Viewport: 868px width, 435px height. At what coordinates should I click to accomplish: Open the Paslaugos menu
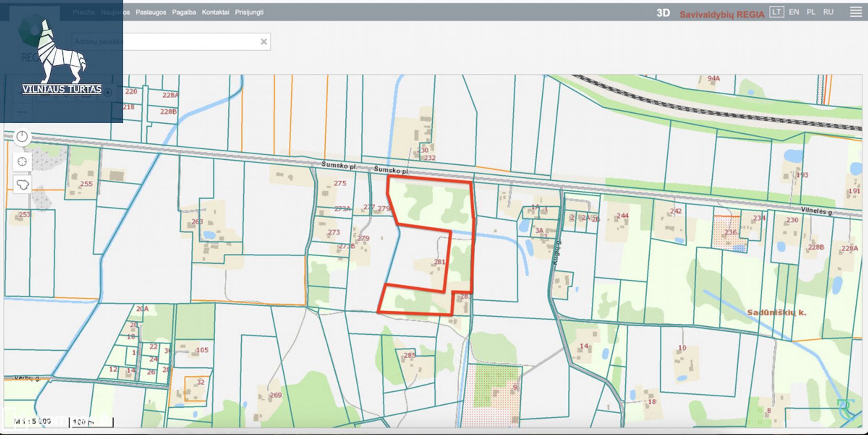point(151,12)
